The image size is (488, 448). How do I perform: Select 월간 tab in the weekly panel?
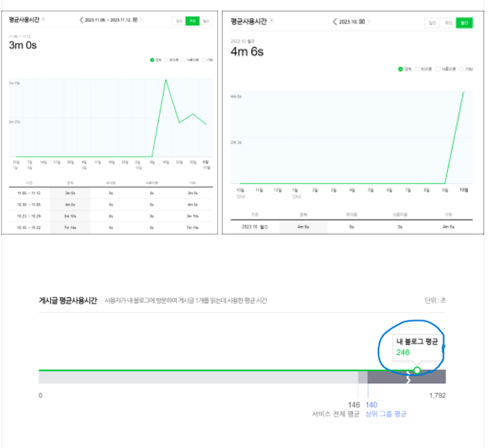(206, 21)
